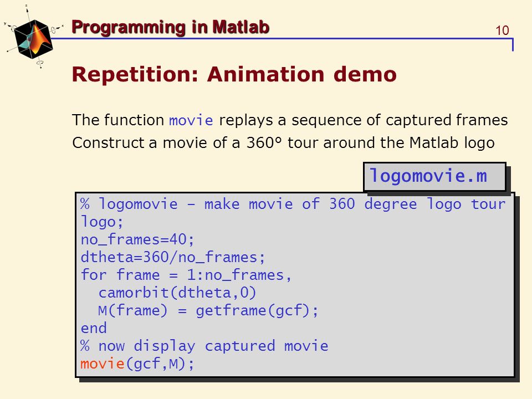Click the slide number 10
532x399 pixels.
click(502, 30)
